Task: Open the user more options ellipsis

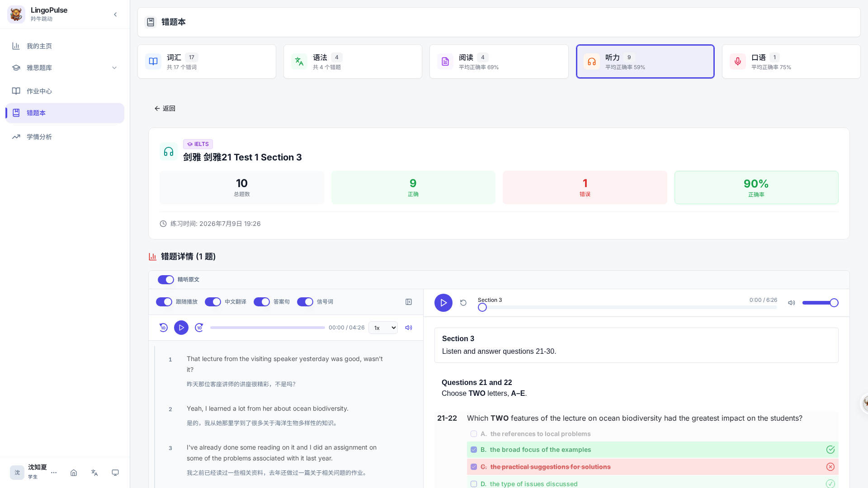Action: point(54,473)
